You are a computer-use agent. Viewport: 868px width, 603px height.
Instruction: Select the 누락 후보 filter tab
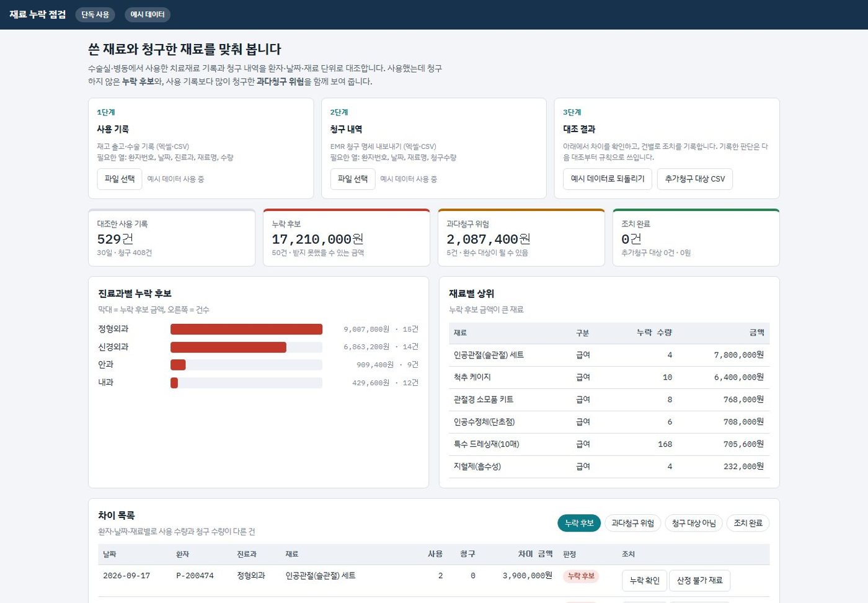[580, 523]
